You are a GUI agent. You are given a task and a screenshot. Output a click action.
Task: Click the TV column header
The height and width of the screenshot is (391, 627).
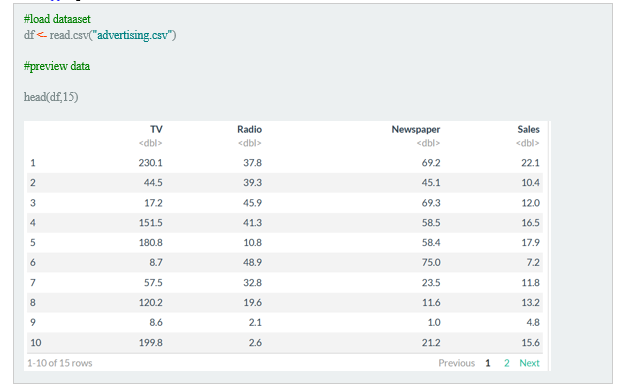click(156, 130)
